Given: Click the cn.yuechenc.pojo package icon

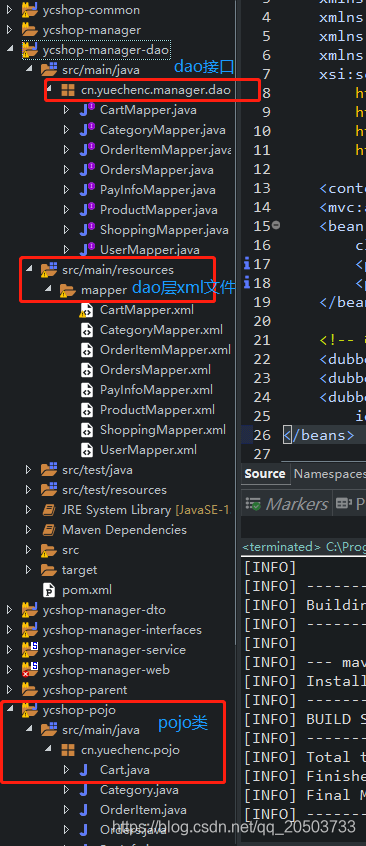Looking at the screenshot, I should [68, 750].
